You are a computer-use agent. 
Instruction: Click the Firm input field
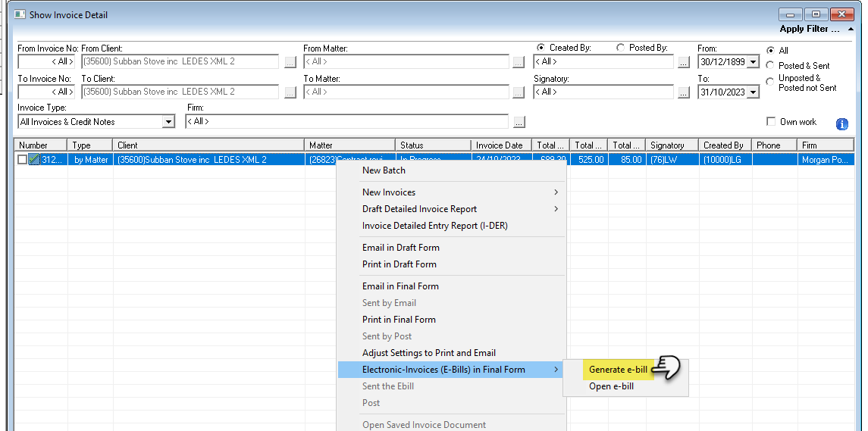pos(346,121)
